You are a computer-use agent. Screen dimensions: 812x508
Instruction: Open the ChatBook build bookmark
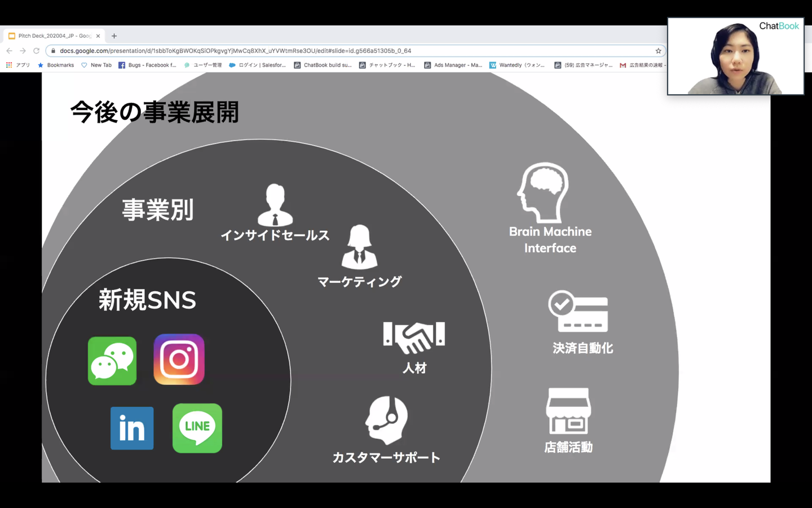(323, 65)
